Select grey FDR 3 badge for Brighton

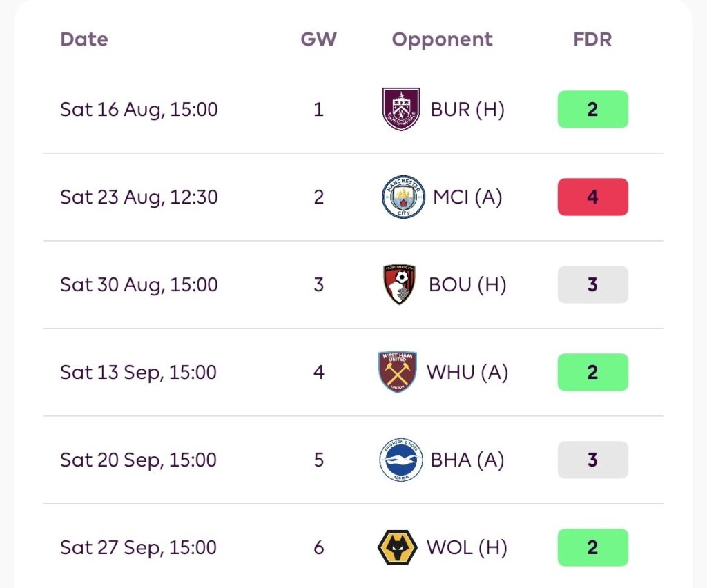coord(592,460)
